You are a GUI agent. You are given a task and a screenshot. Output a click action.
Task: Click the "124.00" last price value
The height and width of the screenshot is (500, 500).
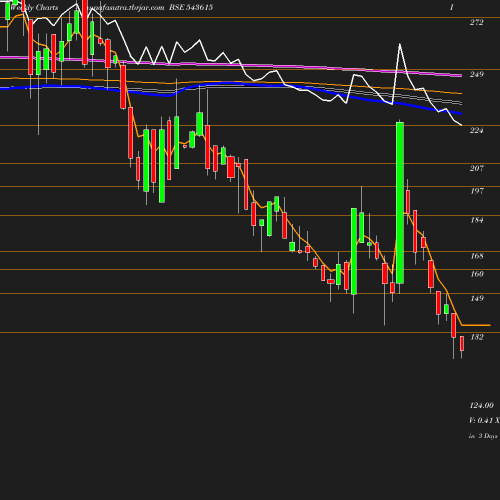pos(481,406)
